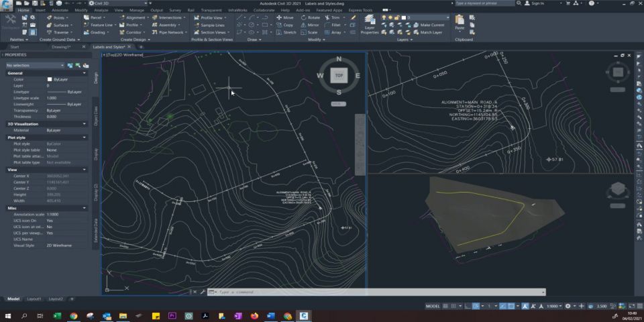
Task: Toggle the MODEL space button in status bar
Action: coord(433,306)
